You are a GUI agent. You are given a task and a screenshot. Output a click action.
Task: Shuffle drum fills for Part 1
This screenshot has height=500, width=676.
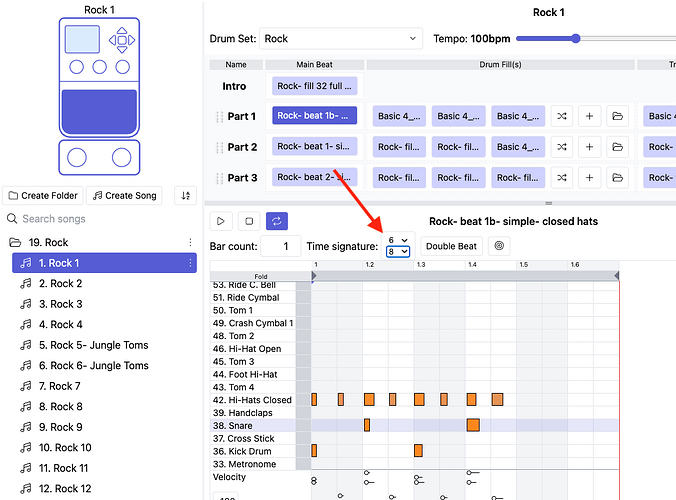562,116
